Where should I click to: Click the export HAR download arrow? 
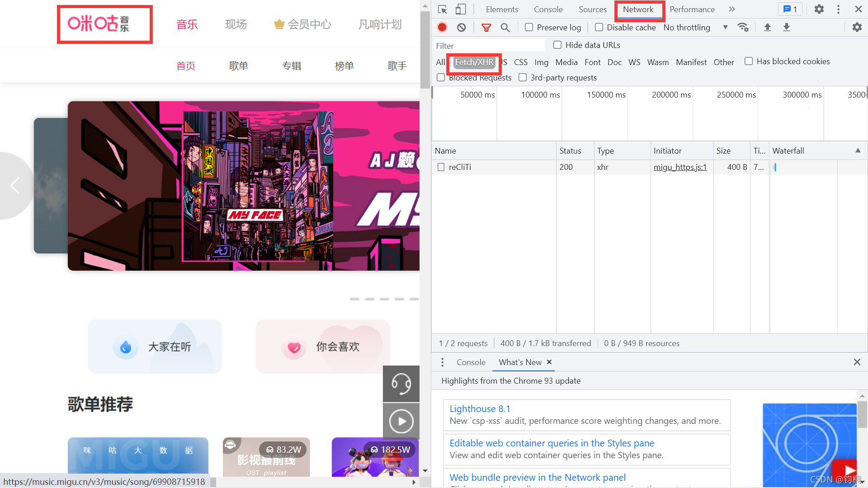[x=787, y=28]
